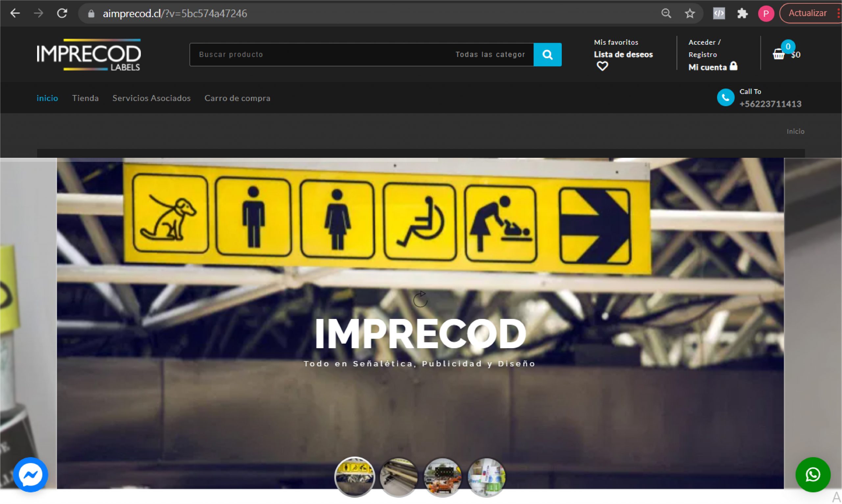Go back with the browser back arrow
842x504 pixels.
tap(15, 13)
